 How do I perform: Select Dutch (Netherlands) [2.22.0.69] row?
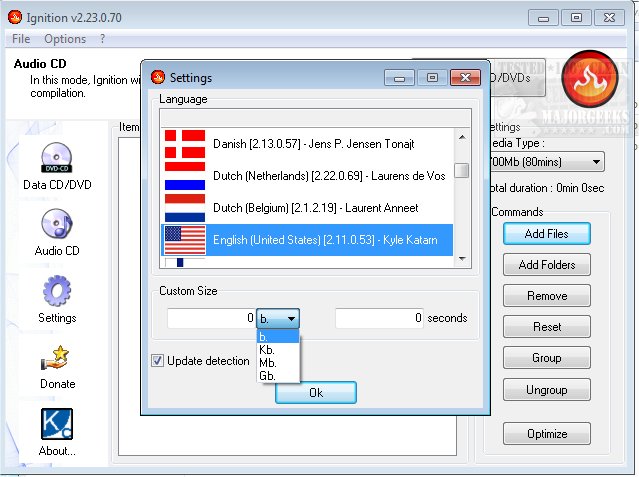tap(307, 176)
